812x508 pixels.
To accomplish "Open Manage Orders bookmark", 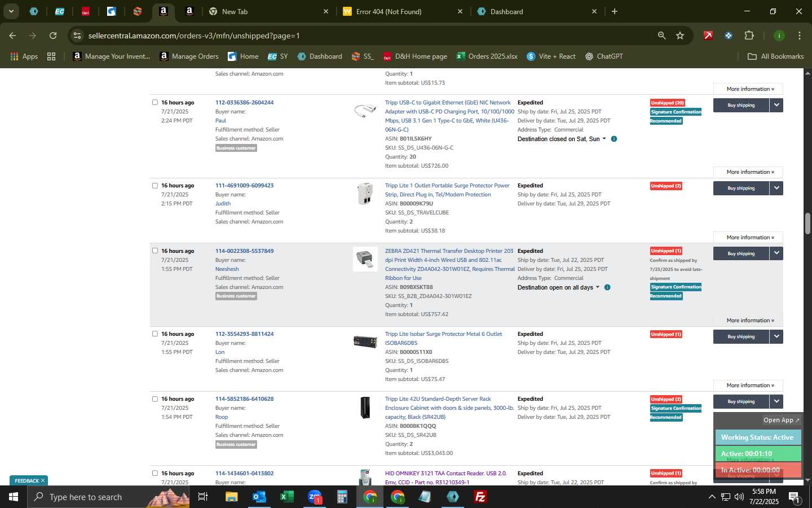I will [189, 56].
